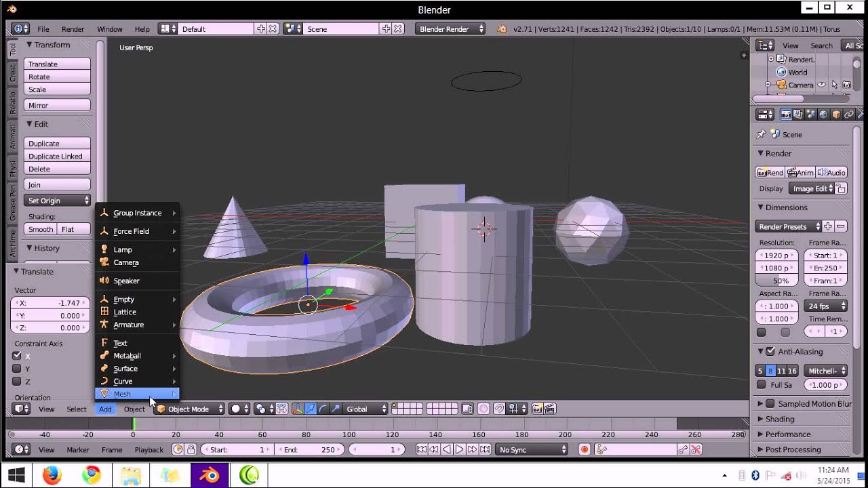This screenshot has height=488, width=868.
Task: Toggle the timeline preview range clock icon
Action: pos(178,449)
